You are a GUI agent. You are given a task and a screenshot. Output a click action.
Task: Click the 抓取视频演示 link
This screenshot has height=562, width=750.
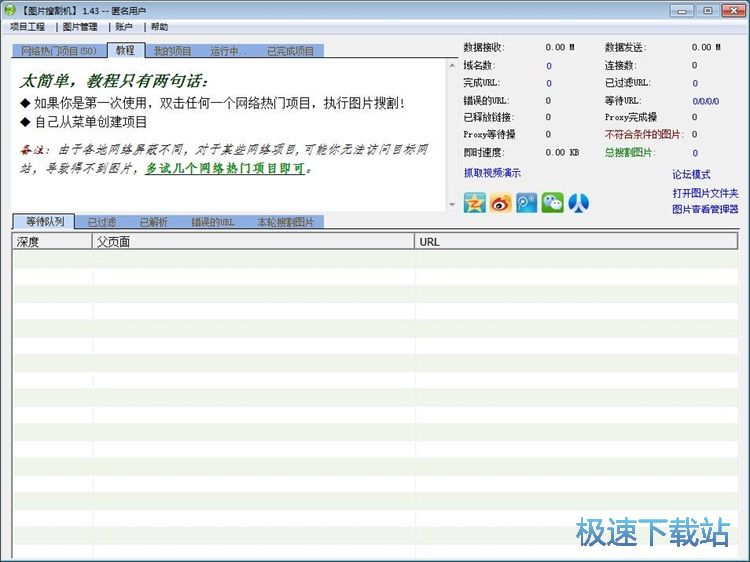tap(492, 173)
